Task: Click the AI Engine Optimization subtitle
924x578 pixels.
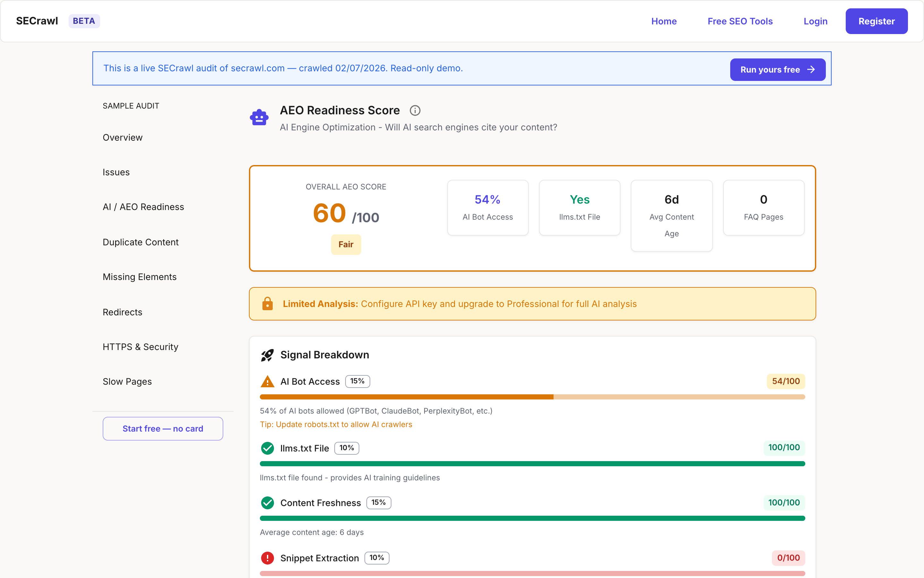Action: 418,127
